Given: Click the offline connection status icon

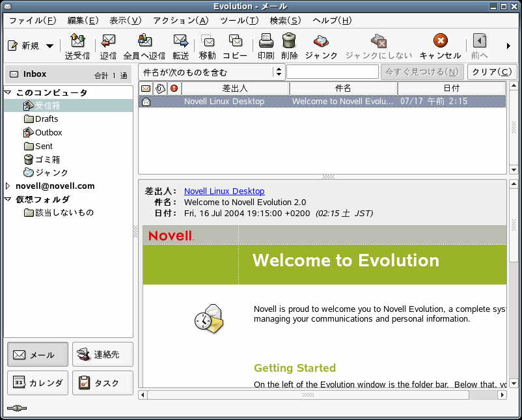Looking at the screenshot, I should pos(17,408).
